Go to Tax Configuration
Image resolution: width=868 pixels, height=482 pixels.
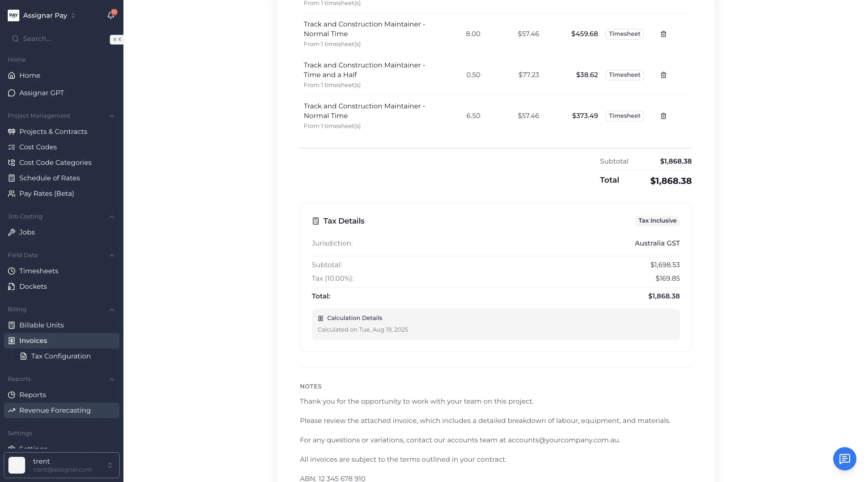(x=61, y=356)
